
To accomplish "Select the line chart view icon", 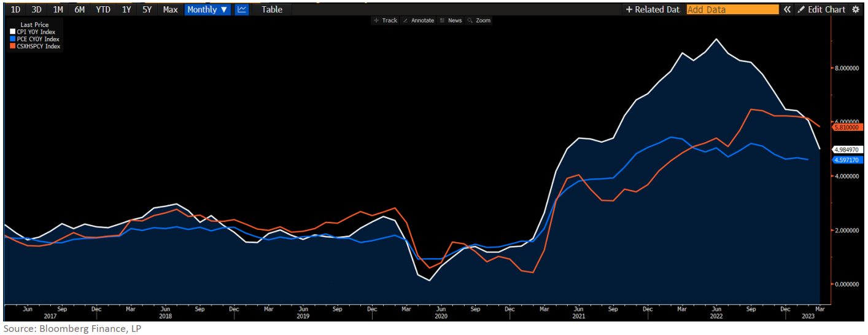I will tap(242, 9).
